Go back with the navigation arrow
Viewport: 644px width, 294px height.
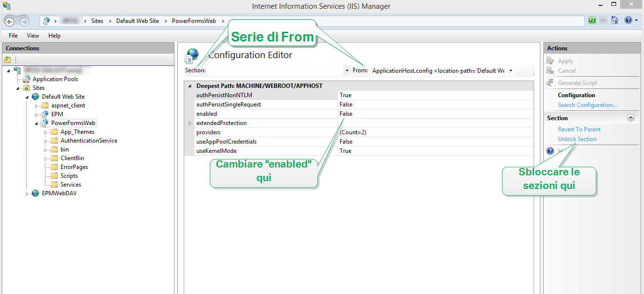(9, 21)
